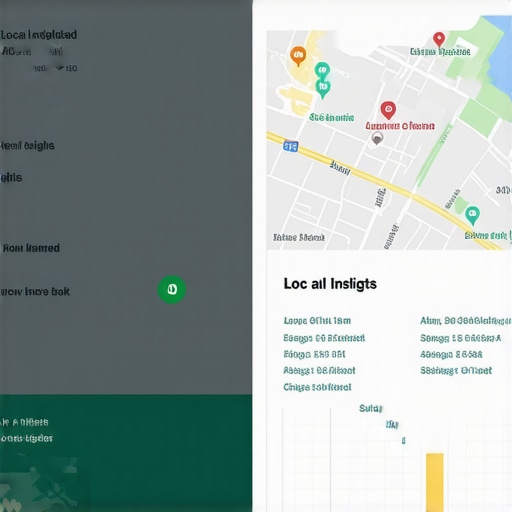Viewport: 512px width, 512px height.
Task: Select the yellow bar in the chart
Action: tap(435, 482)
